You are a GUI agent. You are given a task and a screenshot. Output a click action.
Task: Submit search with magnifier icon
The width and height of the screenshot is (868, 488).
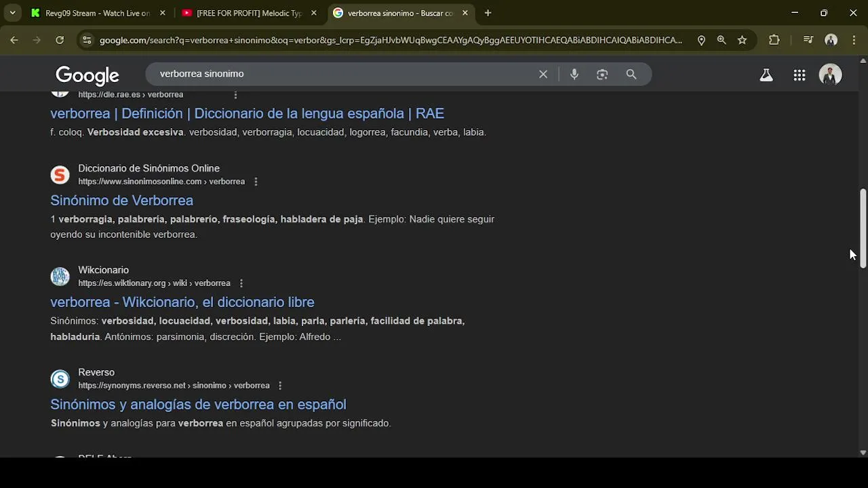coord(631,74)
